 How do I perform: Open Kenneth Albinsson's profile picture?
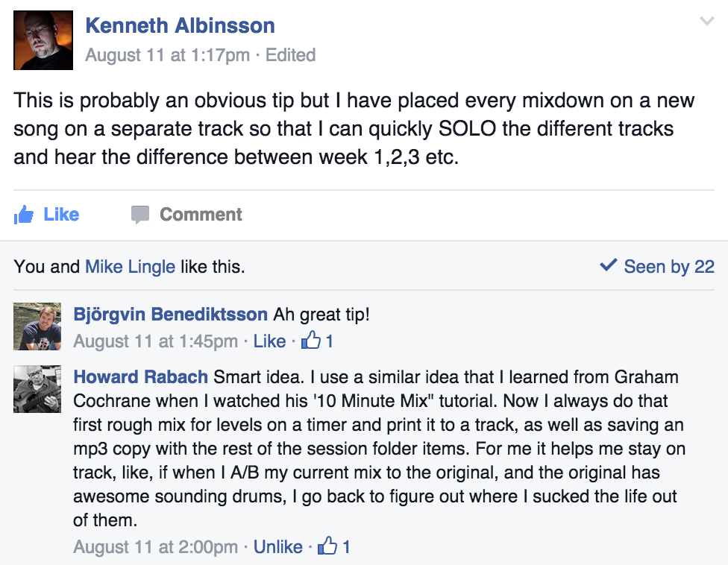coord(43,40)
